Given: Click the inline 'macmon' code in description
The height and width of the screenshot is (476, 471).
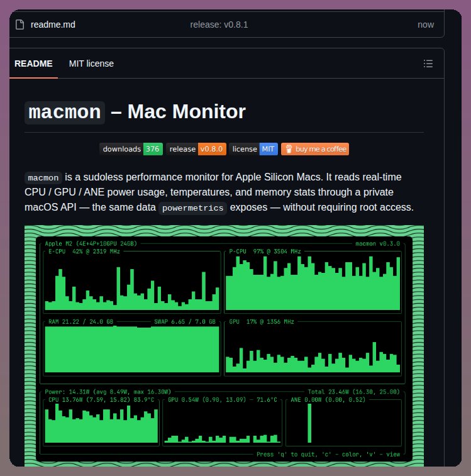Looking at the screenshot, I should pos(43,177).
